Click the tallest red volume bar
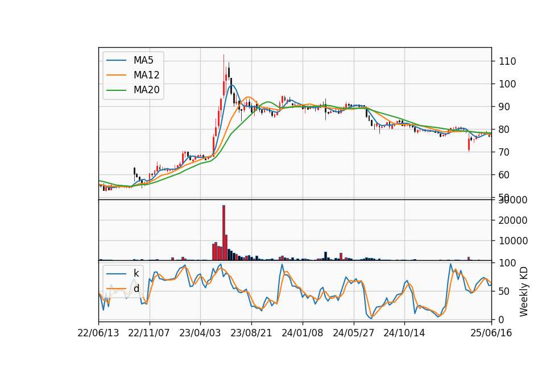The width and height of the screenshot is (546, 392). pyautogui.click(x=224, y=233)
